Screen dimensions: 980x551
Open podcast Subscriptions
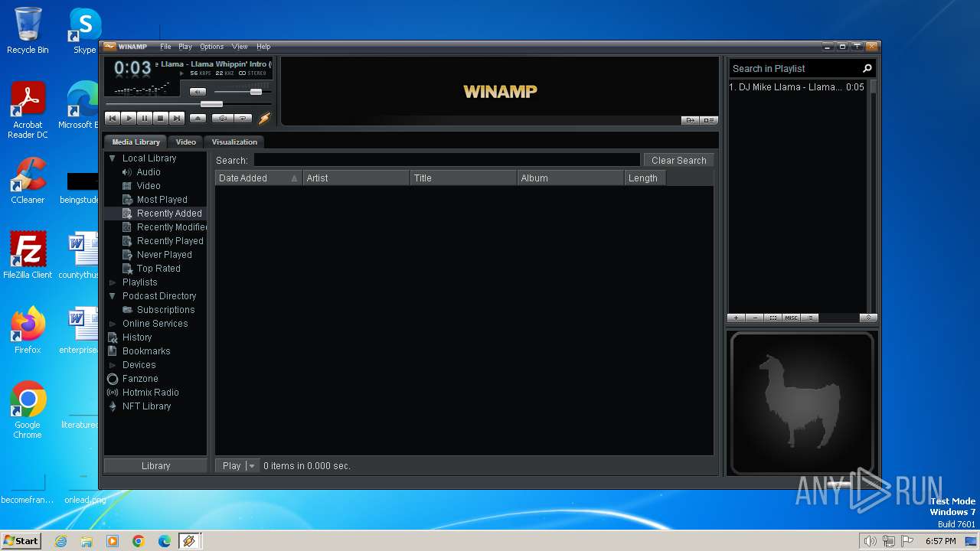click(165, 310)
